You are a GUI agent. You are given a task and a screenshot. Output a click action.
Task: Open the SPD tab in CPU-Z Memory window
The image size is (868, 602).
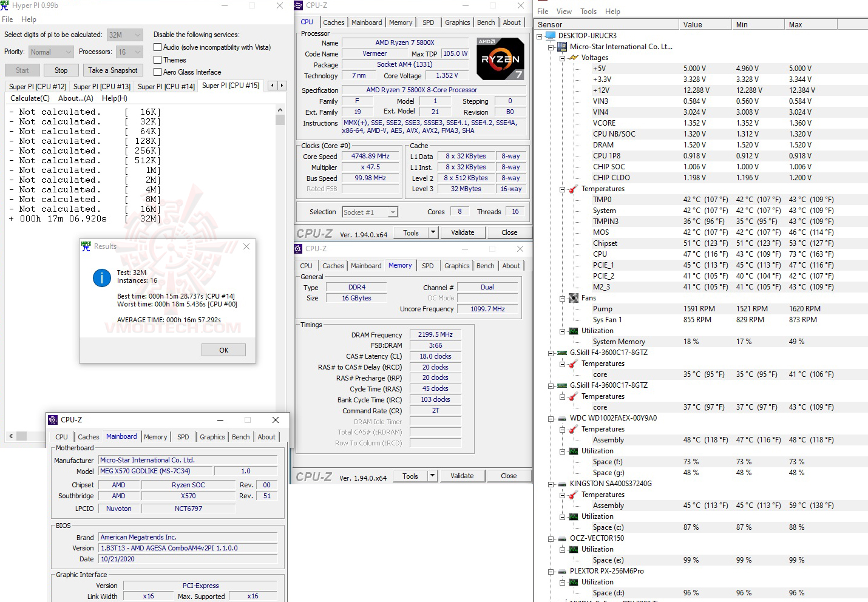point(428,266)
